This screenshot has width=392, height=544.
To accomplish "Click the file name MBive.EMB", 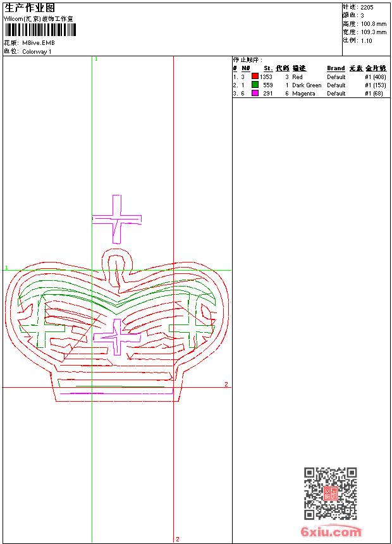I will coord(39,43).
